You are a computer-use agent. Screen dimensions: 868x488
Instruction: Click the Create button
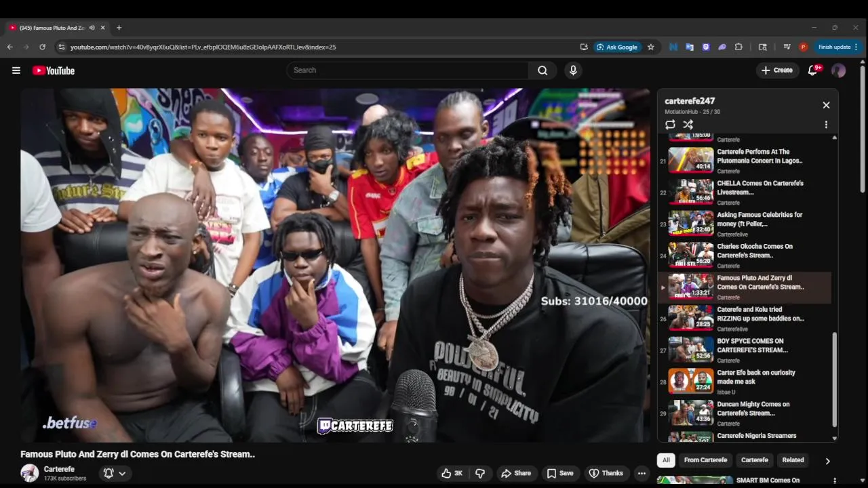(x=777, y=70)
